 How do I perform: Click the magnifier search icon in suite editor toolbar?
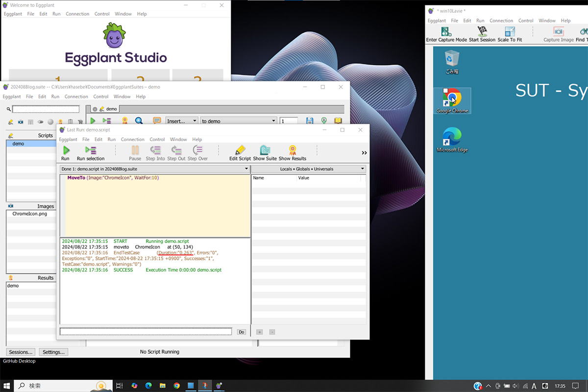pos(139,121)
